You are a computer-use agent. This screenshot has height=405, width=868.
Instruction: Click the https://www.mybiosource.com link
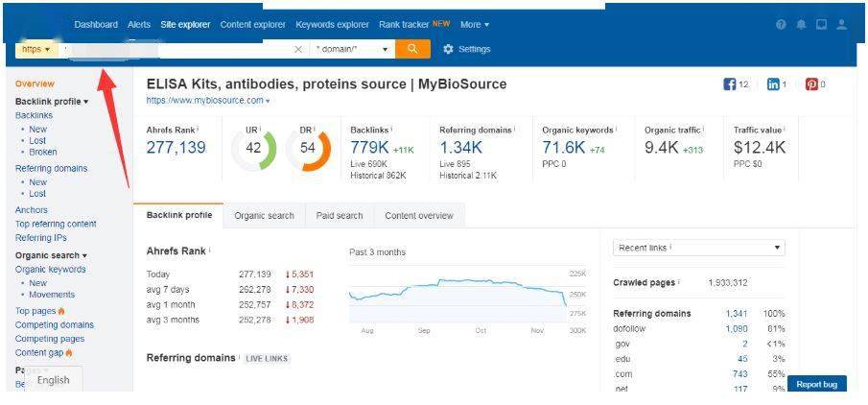coord(205,100)
